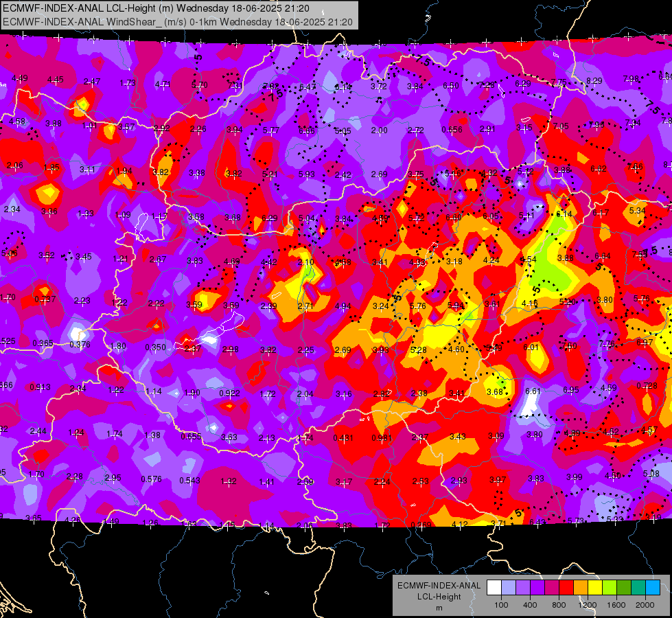Click the grid value 5.94
Viewport: 672px width, 618px height.
[x=456, y=305]
